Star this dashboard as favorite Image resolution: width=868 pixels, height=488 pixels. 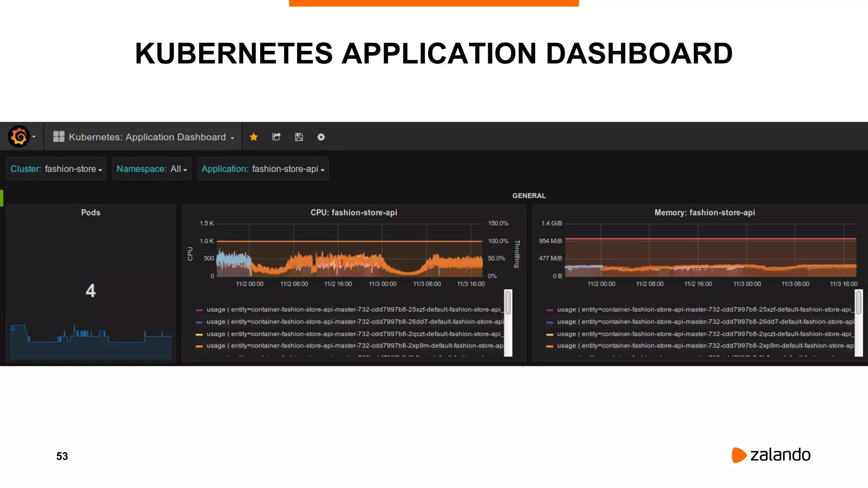[x=253, y=137]
